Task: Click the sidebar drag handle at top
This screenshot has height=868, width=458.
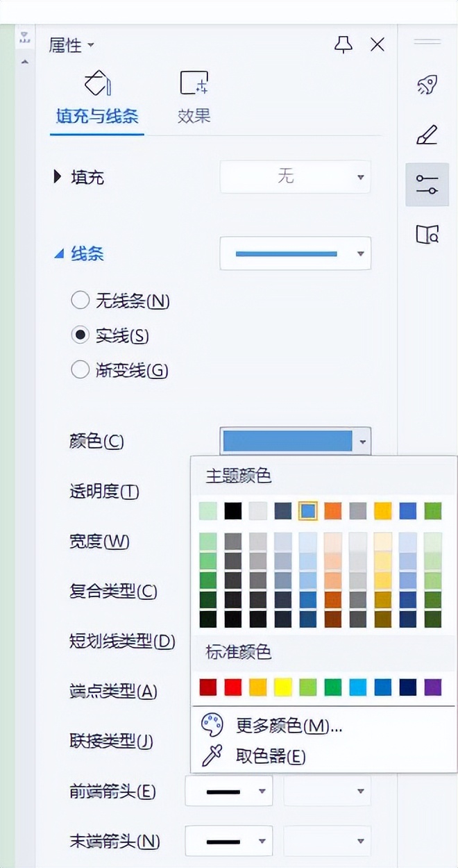Action: 427,42
